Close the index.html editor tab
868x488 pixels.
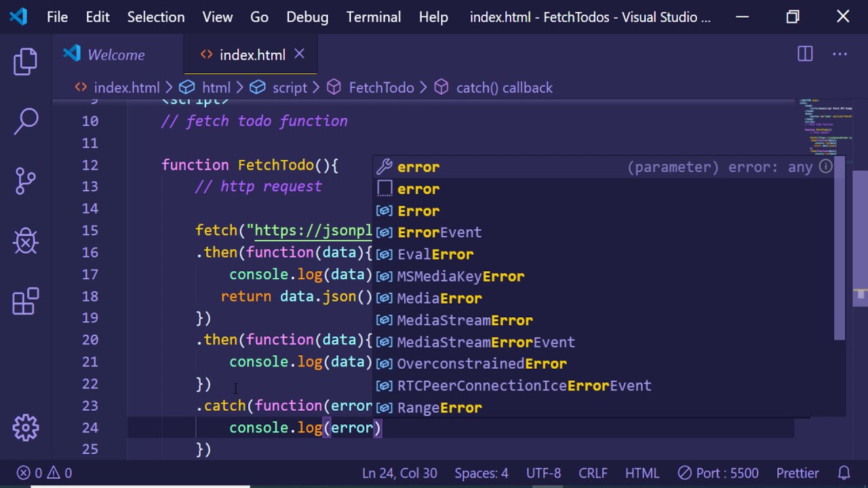tap(299, 54)
